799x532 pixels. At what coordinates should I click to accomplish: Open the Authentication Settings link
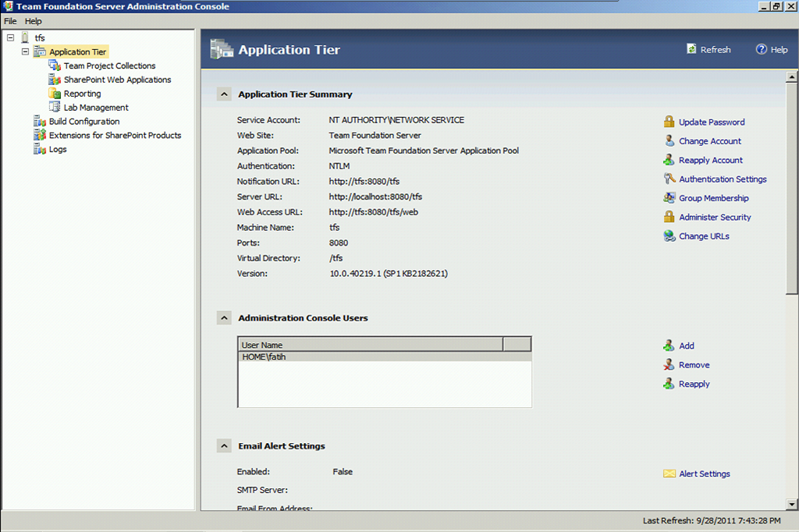[723, 179]
